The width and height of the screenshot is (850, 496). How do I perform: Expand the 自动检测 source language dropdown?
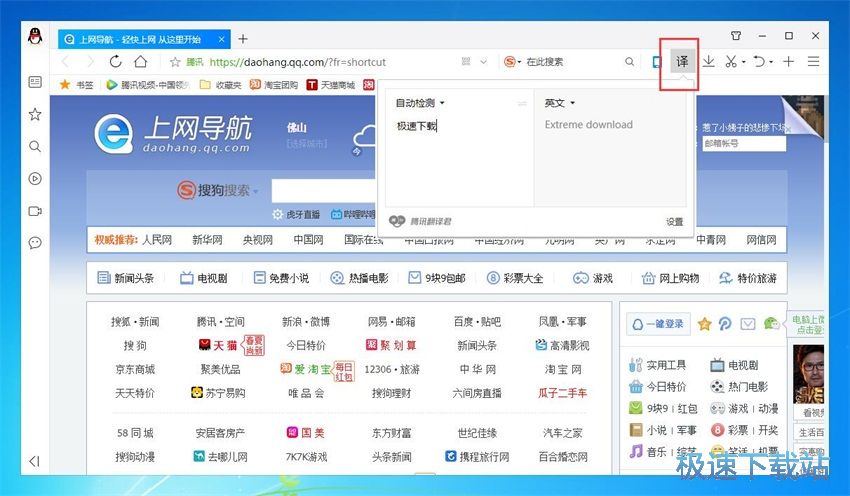pyautogui.click(x=420, y=103)
